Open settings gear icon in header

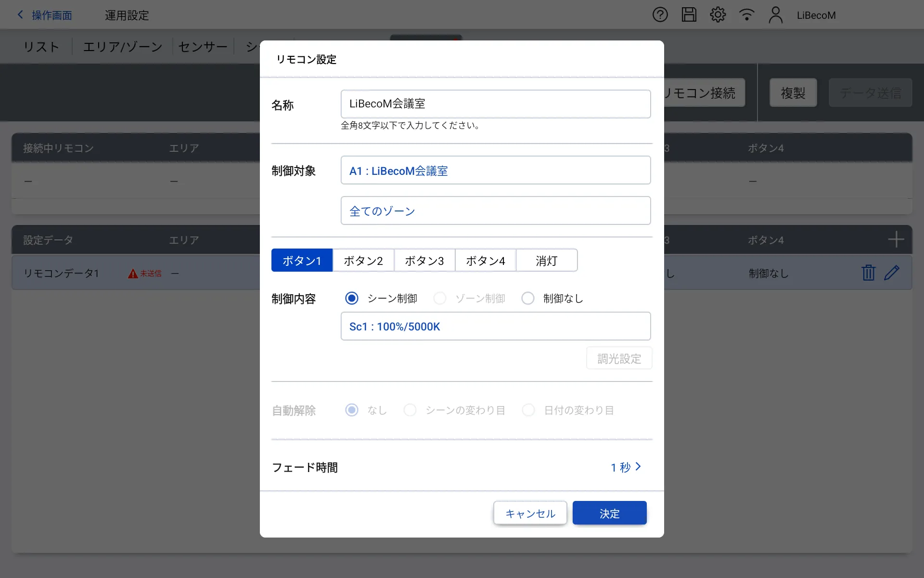click(718, 15)
